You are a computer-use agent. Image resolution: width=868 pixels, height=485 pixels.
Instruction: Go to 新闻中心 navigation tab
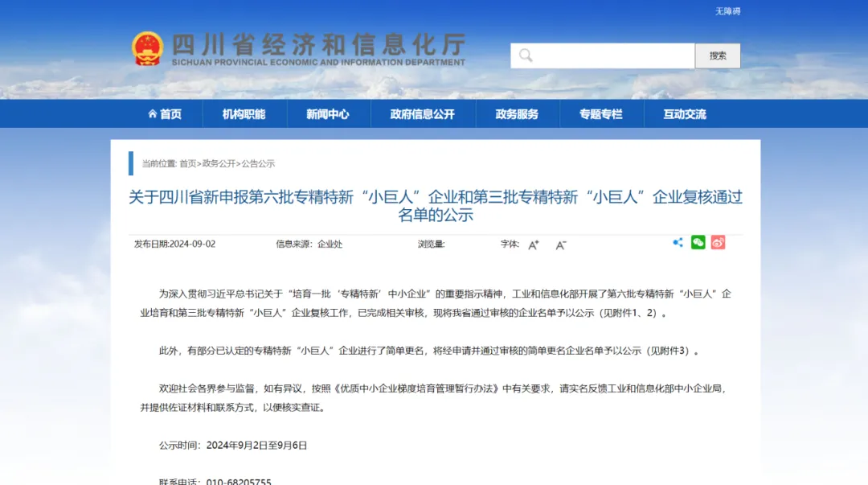[x=327, y=114]
